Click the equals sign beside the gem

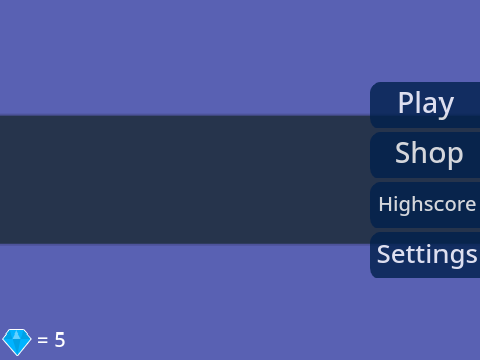(x=42, y=340)
